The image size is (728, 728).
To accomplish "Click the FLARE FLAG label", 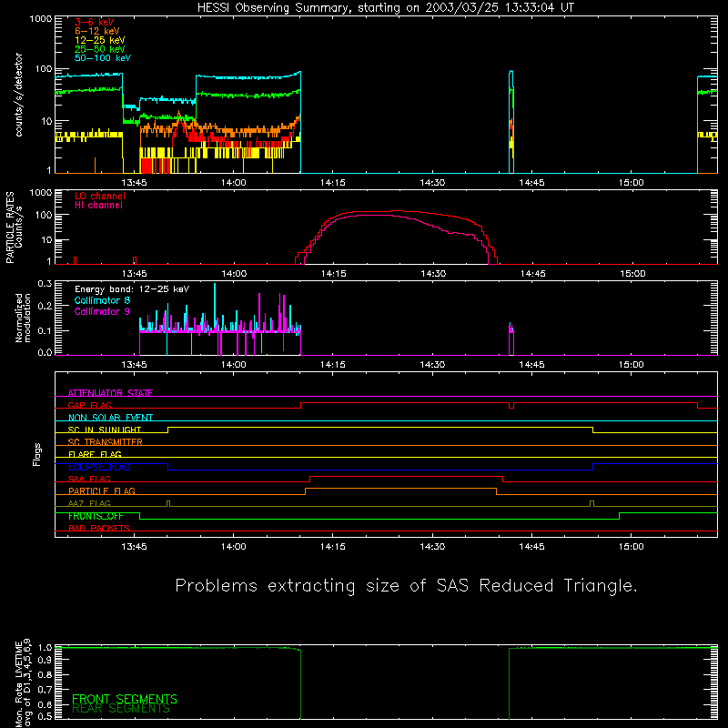I will tap(95, 454).
